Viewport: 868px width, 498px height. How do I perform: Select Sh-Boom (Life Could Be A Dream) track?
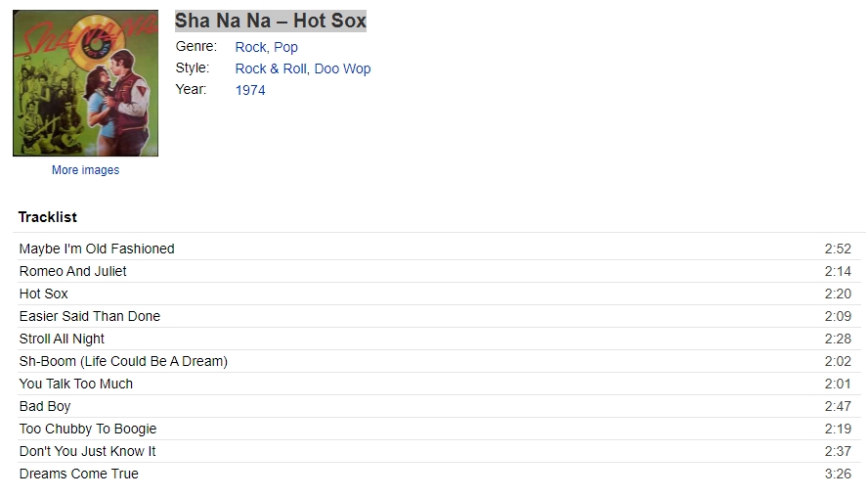tap(123, 361)
